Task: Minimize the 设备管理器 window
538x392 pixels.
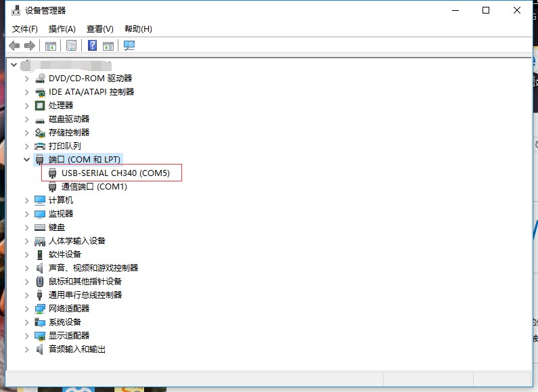Action: [x=455, y=10]
